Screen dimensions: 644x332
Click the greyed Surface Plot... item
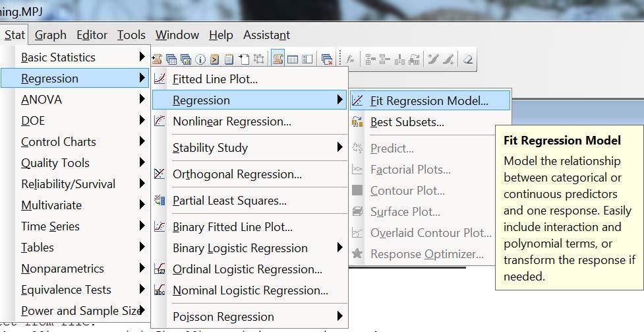coord(423,212)
